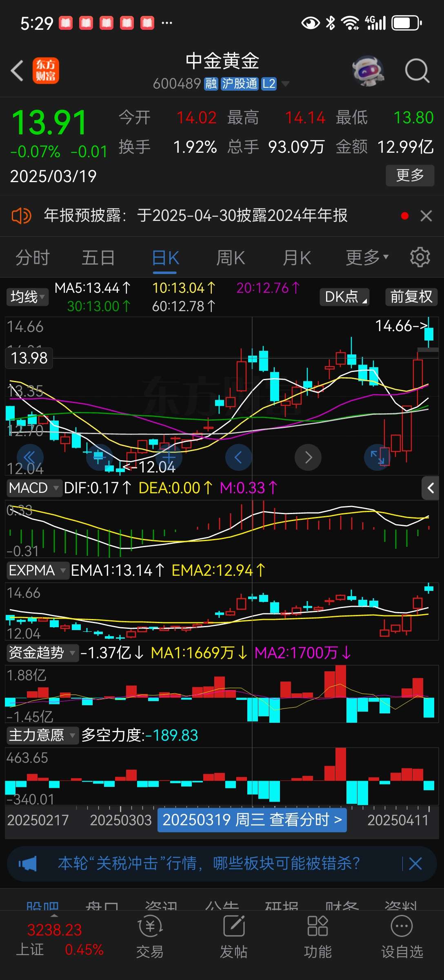
Task: Open chart settings gear icon
Action: coord(420,257)
